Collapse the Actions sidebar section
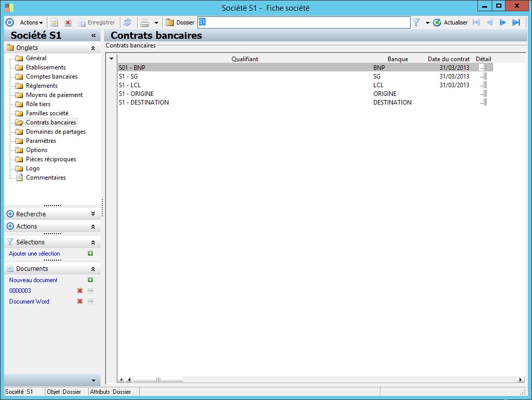 pos(93,227)
